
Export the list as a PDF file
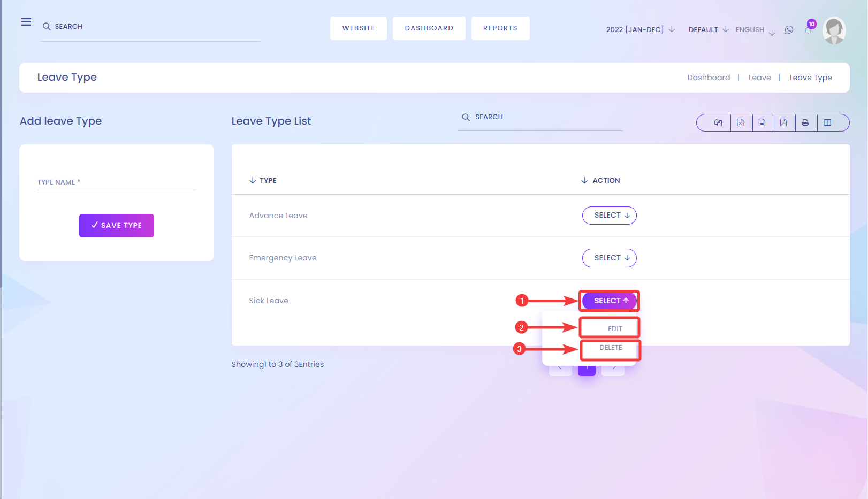pyautogui.click(x=784, y=122)
